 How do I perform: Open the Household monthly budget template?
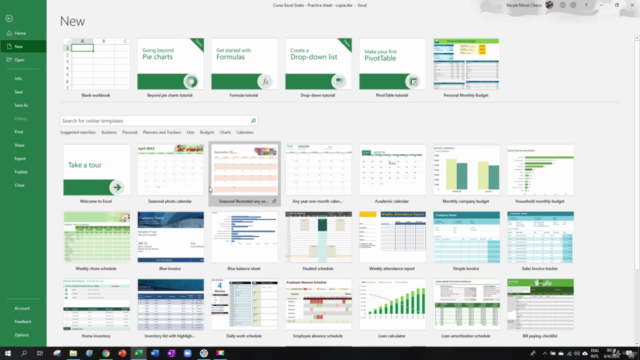540,174
